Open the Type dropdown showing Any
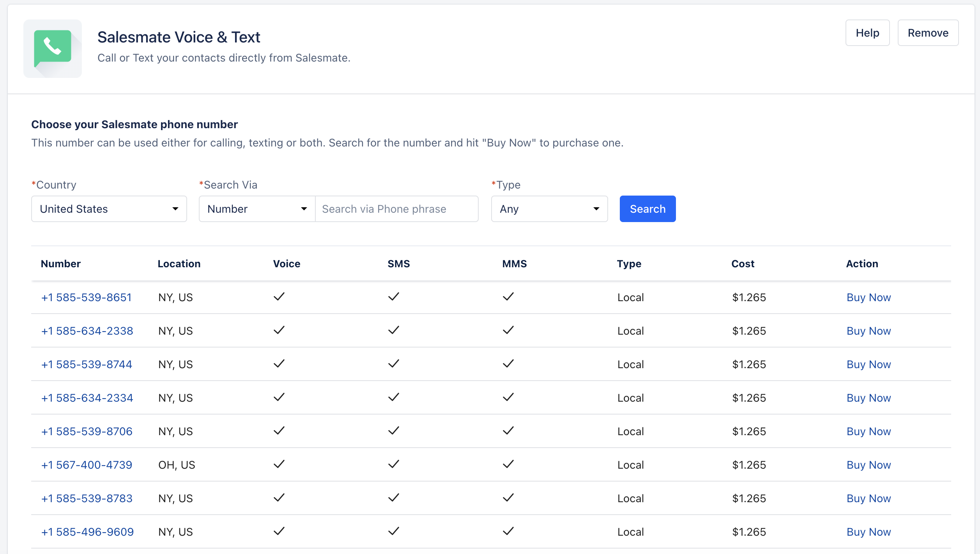Image resolution: width=980 pixels, height=554 pixels. 550,209
